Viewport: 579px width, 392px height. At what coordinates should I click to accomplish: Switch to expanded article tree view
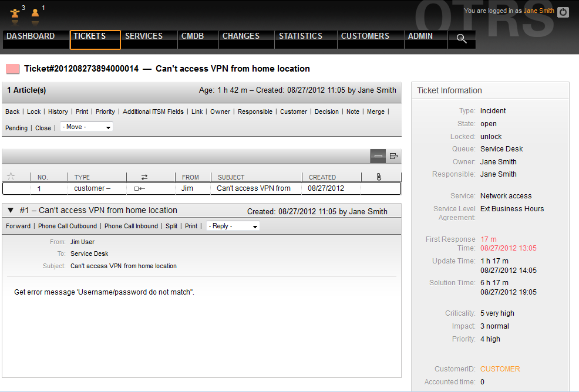coord(393,156)
